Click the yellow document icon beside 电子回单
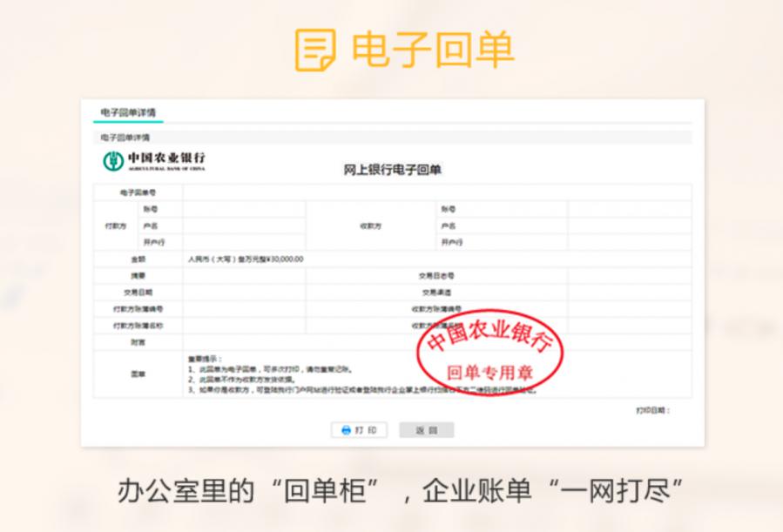The width and height of the screenshot is (783, 532). pos(315,50)
